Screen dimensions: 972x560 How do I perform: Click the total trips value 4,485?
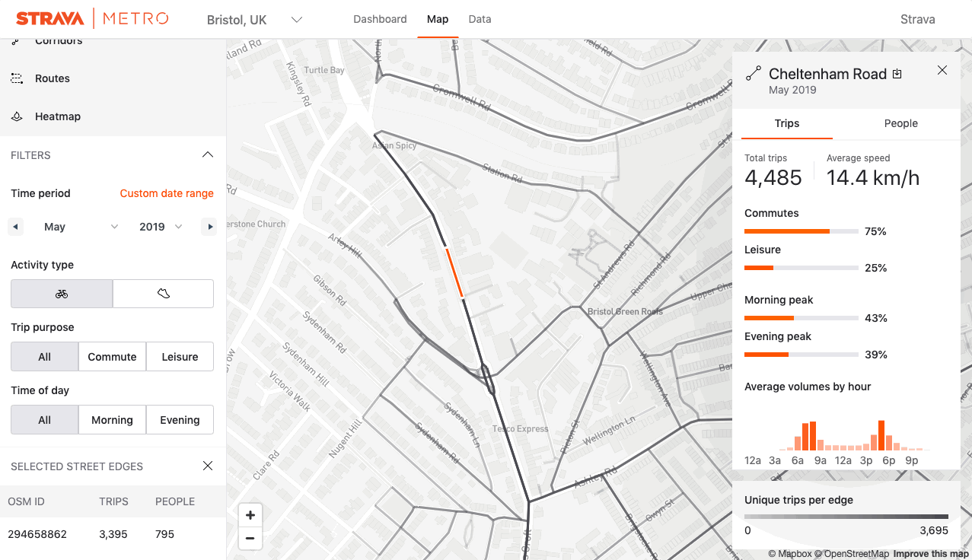pyautogui.click(x=773, y=178)
